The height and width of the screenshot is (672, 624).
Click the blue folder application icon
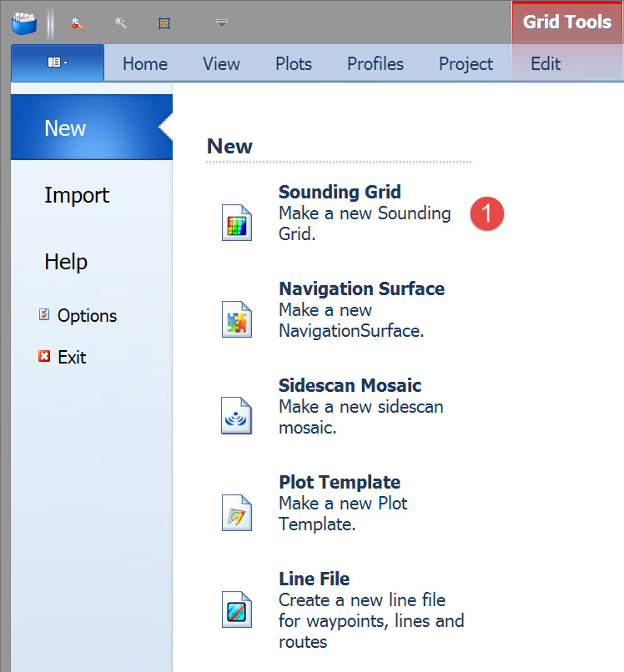[25, 23]
